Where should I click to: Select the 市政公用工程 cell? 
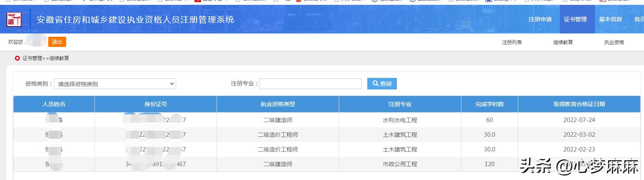[400, 164]
